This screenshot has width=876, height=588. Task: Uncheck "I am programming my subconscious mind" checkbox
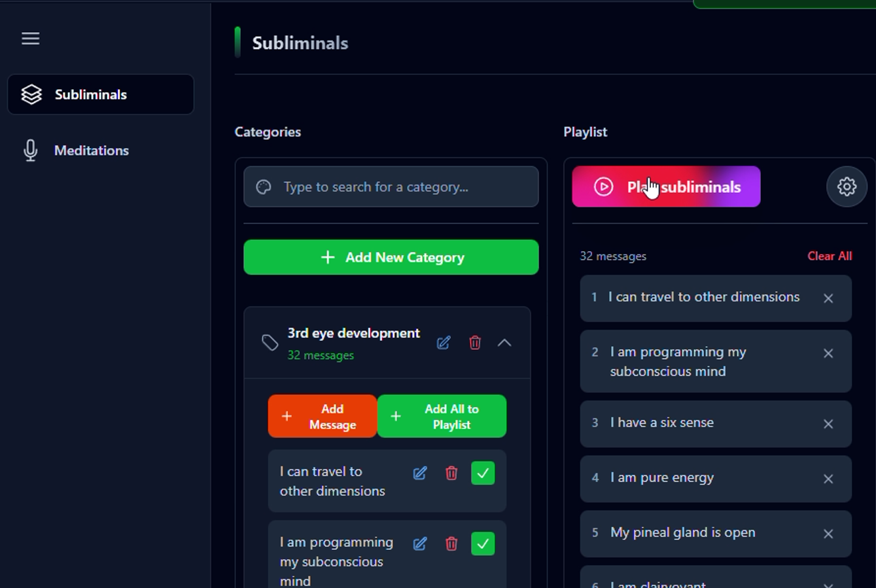point(483,544)
